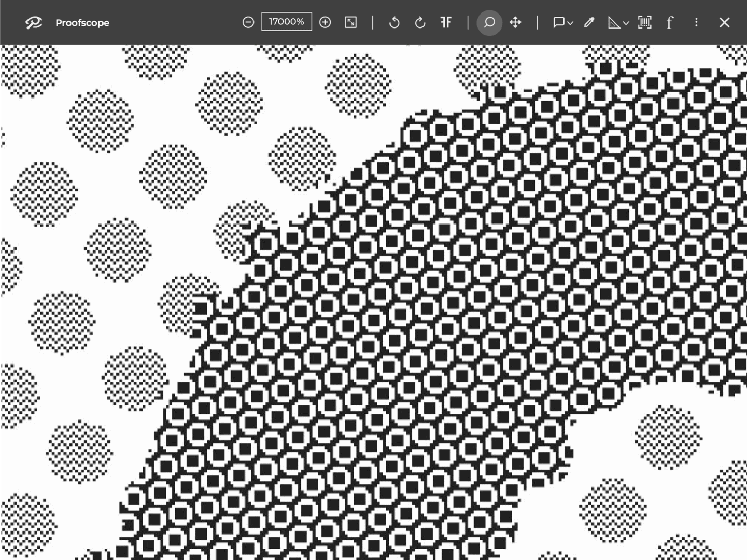The image size is (747, 560).
Task: Zoom in with the plus button
Action: coord(325,22)
